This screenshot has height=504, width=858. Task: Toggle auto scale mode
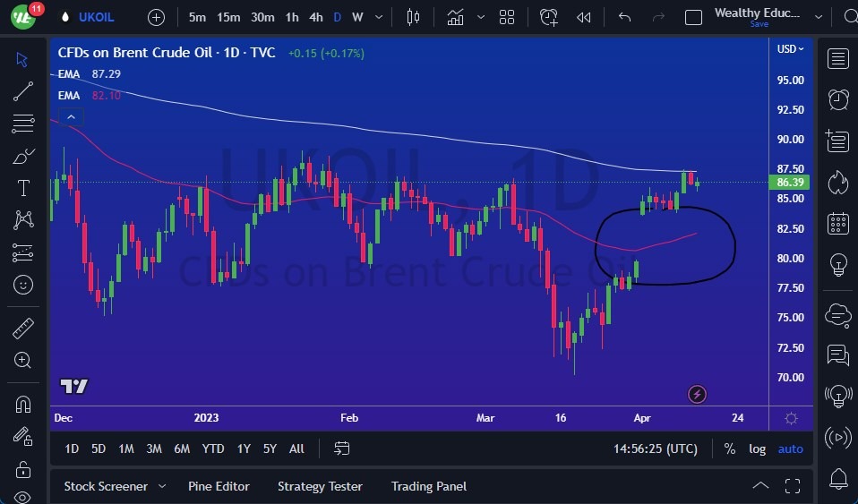point(790,448)
